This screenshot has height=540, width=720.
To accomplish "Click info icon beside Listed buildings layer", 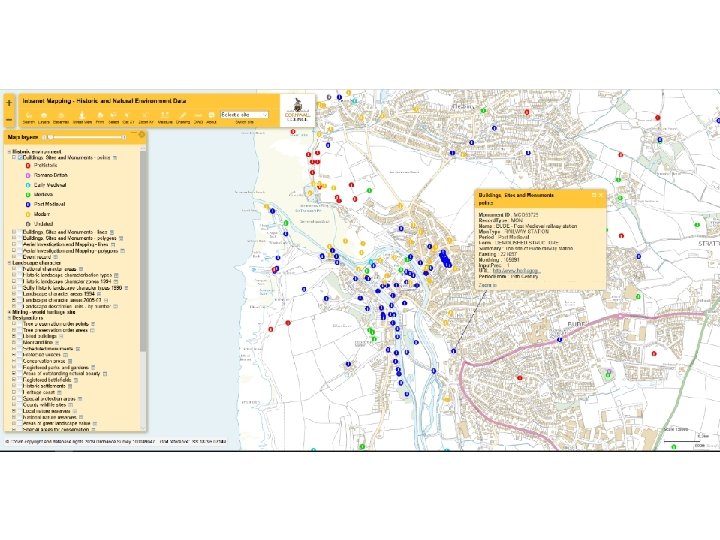I will click(61, 336).
